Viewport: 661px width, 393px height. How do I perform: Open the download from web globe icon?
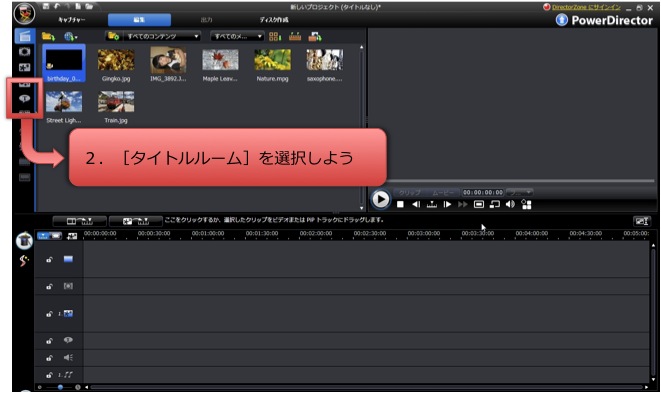coord(70,37)
